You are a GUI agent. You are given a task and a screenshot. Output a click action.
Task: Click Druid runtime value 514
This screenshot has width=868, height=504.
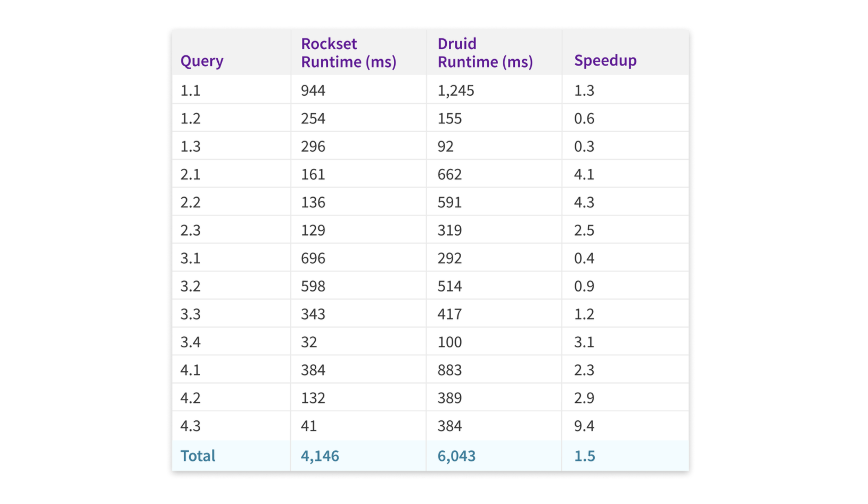(450, 286)
